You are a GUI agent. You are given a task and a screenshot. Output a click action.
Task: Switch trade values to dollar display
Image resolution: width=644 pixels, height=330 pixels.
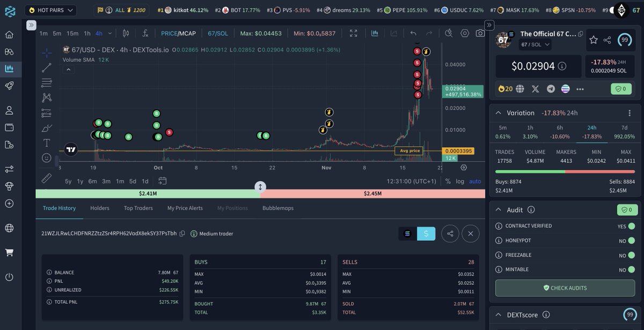coord(426,233)
